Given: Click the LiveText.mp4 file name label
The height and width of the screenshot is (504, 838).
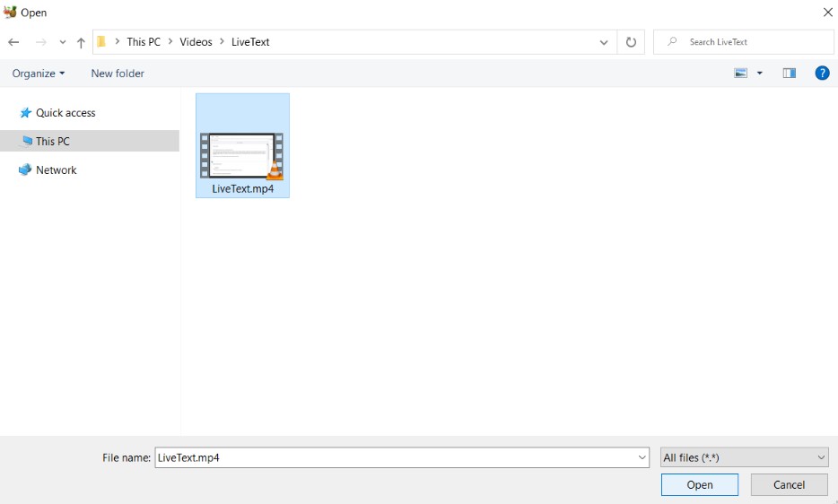Looking at the screenshot, I should tap(242, 188).
